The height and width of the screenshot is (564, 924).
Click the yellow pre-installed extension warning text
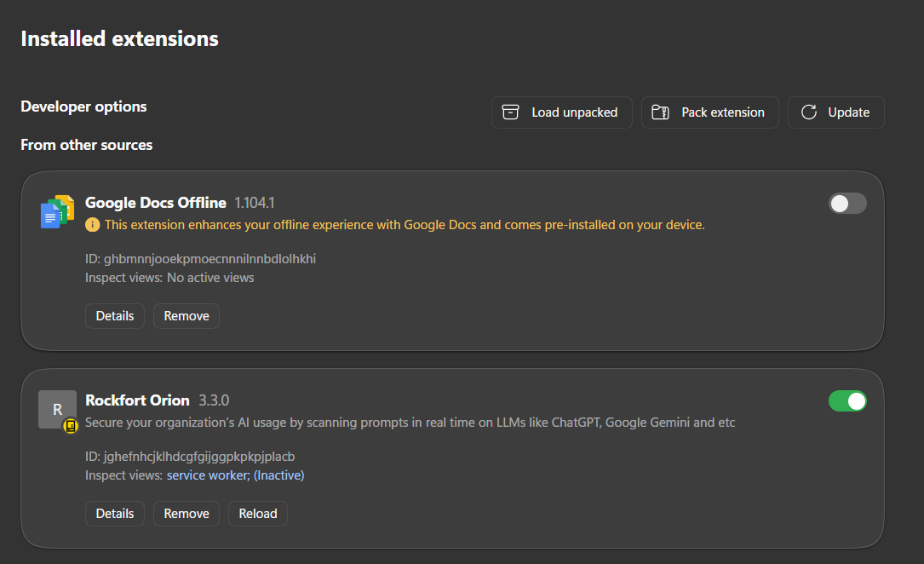pyautogui.click(x=405, y=225)
